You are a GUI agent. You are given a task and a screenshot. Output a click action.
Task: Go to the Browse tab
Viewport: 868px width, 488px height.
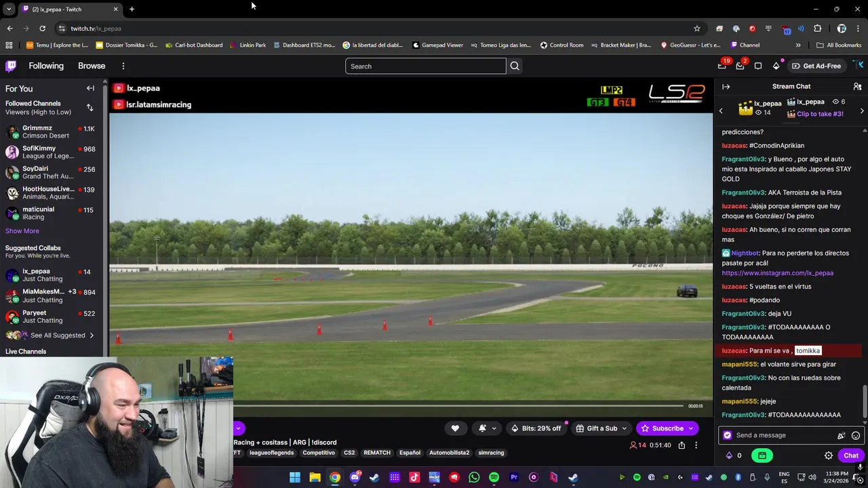[92, 66]
